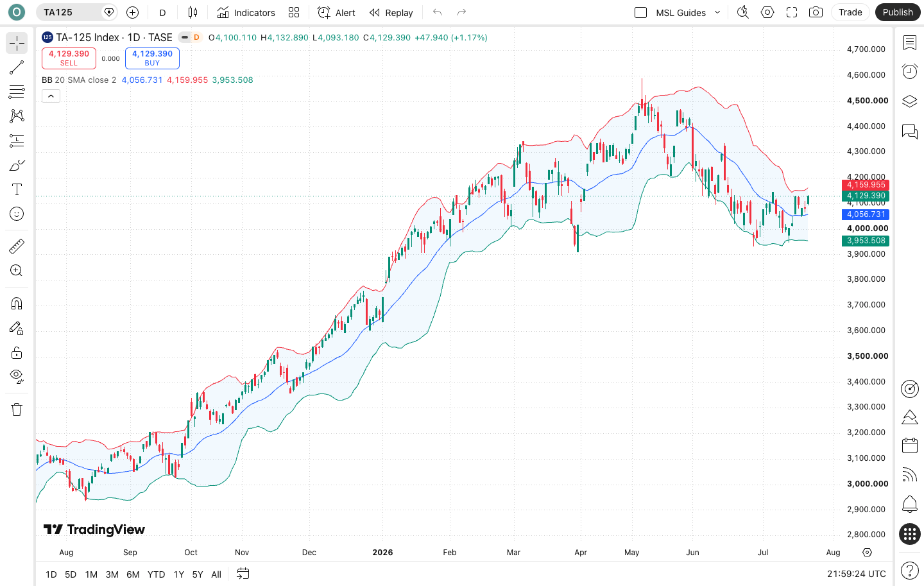Open the Indicators dialog
This screenshot has height=586, width=924.
click(246, 12)
